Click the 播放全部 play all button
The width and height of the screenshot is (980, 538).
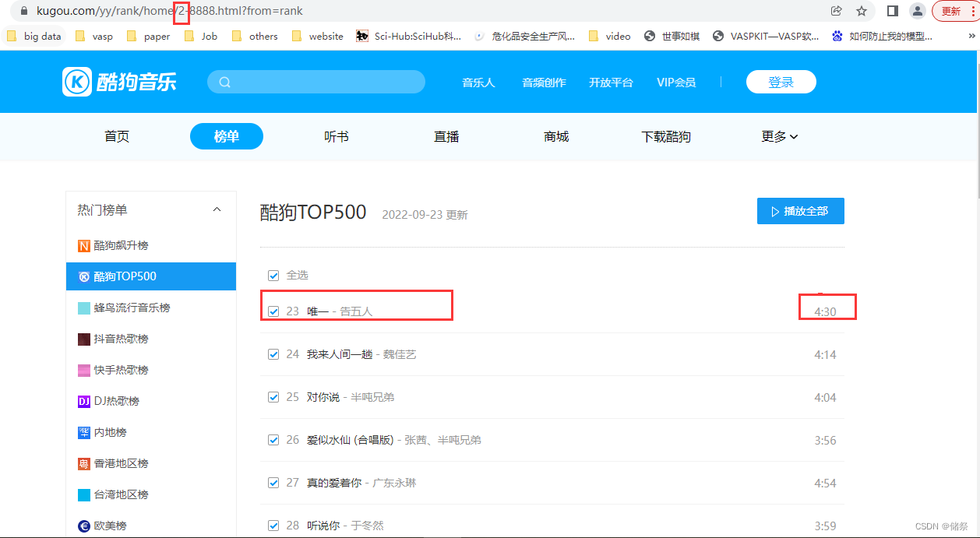800,210
